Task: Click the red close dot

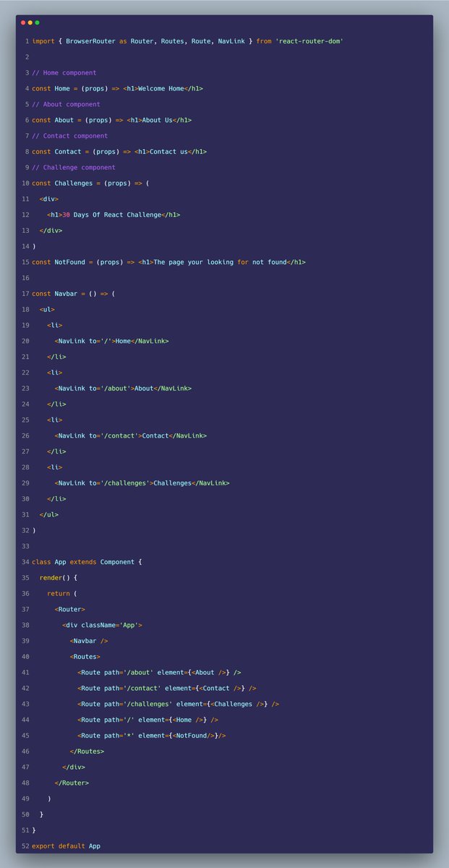Action: (23, 22)
